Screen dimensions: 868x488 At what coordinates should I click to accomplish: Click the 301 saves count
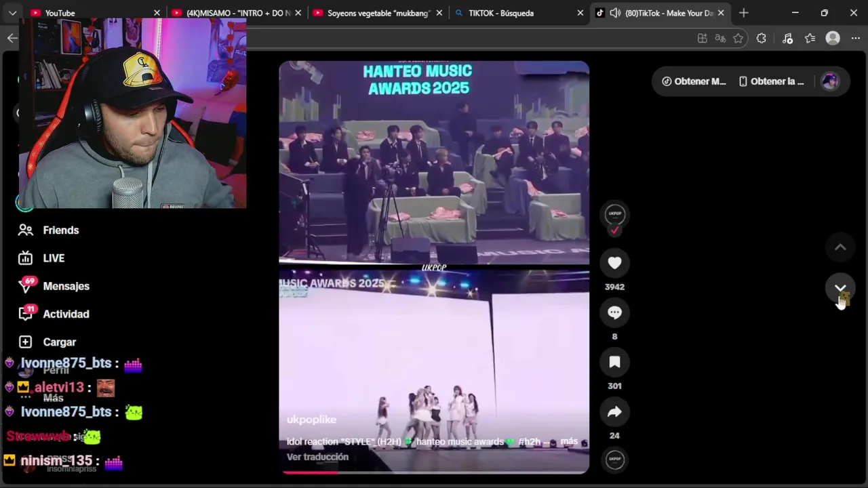coord(614,386)
